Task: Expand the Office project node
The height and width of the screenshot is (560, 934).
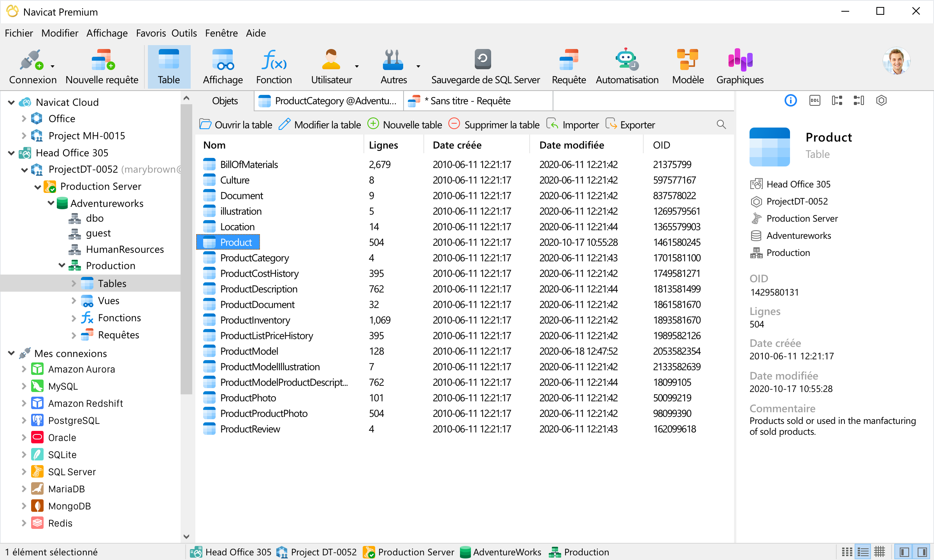Action: coord(24,119)
